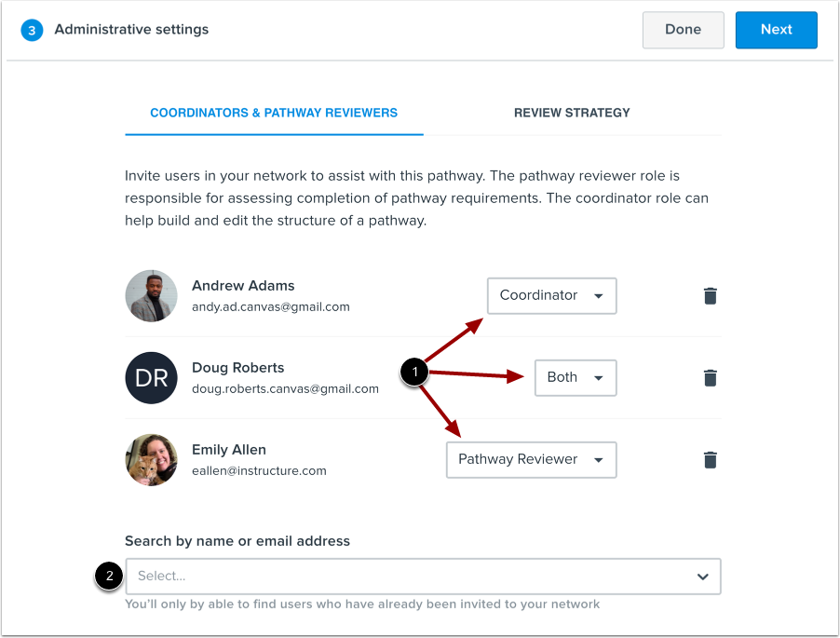Image resolution: width=840 pixels, height=638 pixels.
Task: Open the Both role selector for Doug Roberts
Action: click(575, 377)
